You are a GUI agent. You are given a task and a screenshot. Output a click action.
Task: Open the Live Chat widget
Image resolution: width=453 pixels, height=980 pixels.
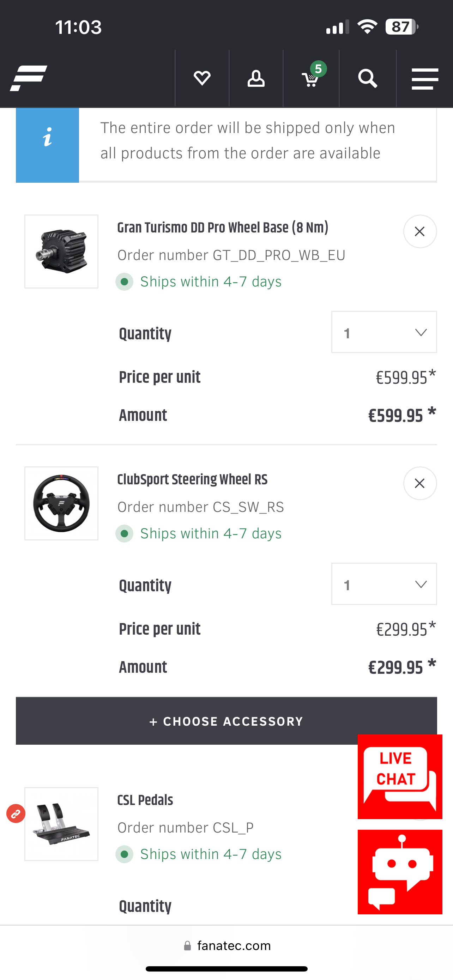coord(399,776)
